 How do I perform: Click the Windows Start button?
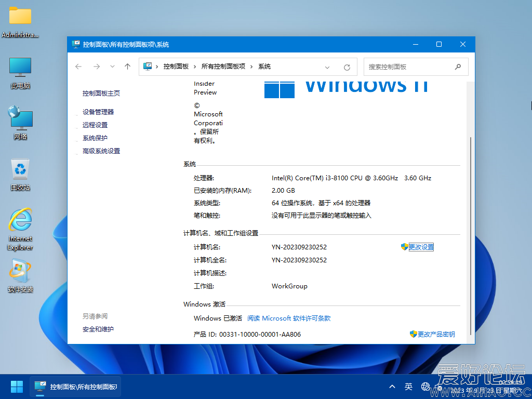(17, 386)
